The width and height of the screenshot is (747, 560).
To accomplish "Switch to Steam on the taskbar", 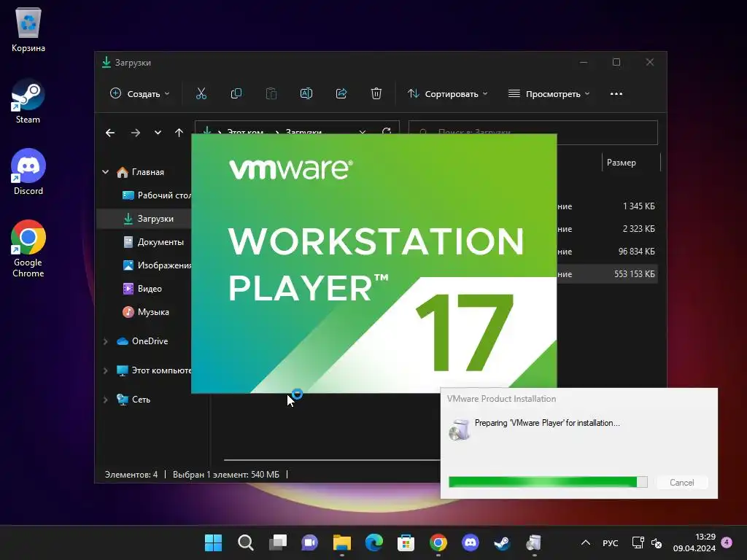I will click(x=502, y=542).
